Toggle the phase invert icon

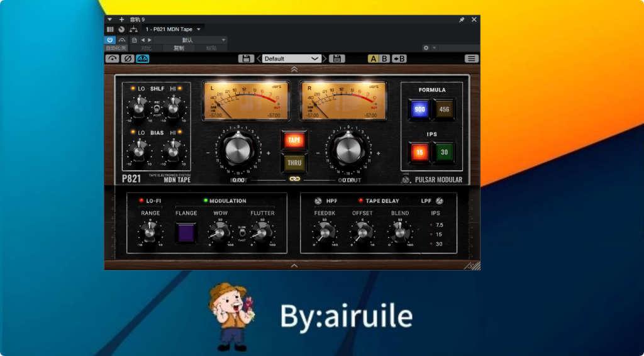coord(127,58)
